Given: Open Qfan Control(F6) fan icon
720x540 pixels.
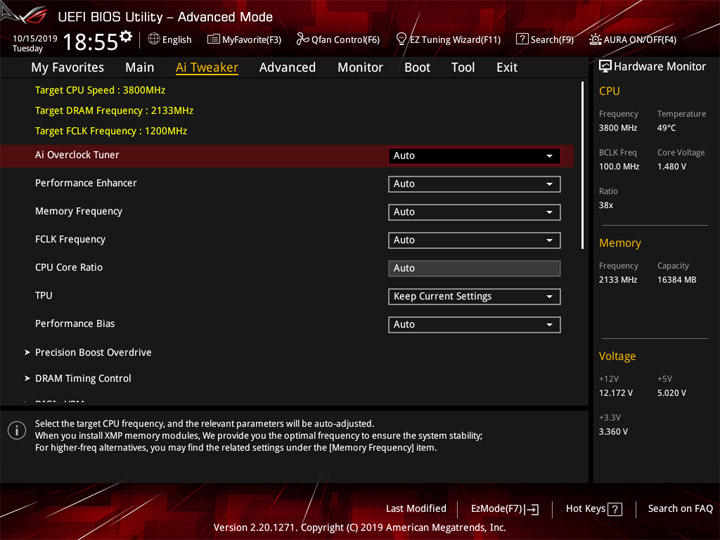Looking at the screenshot, I should [302, 39].
